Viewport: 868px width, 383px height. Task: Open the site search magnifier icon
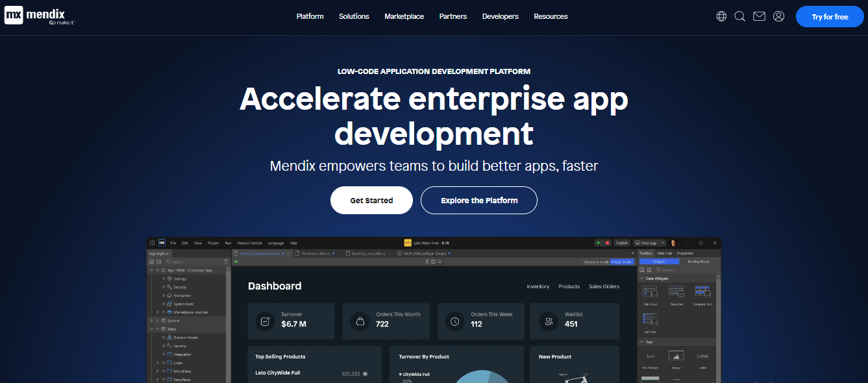[740, 16]
